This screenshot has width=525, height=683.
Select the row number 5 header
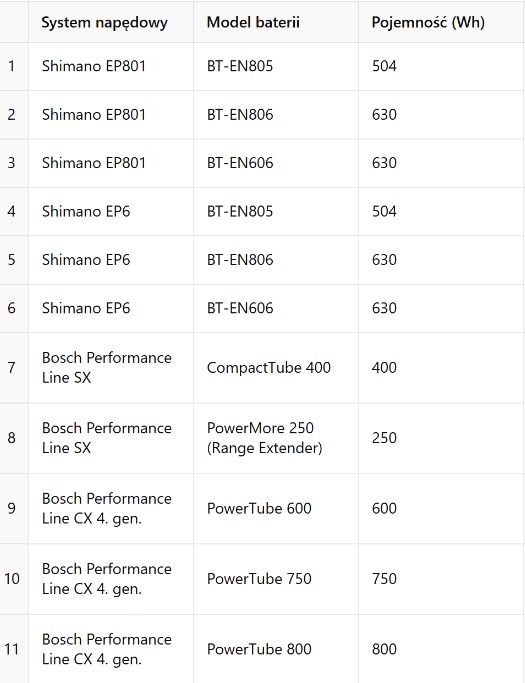tap(14, 260)
